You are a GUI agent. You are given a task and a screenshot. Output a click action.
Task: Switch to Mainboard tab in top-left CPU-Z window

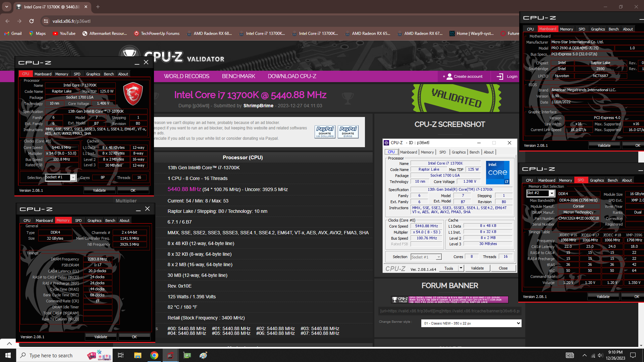(43, 74)
